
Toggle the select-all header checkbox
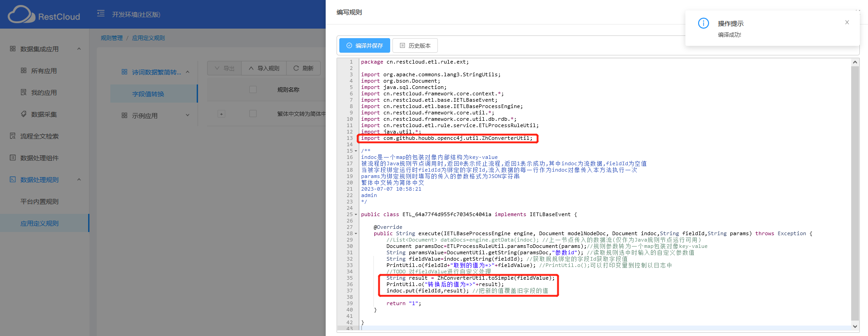[x=253, y=89]
